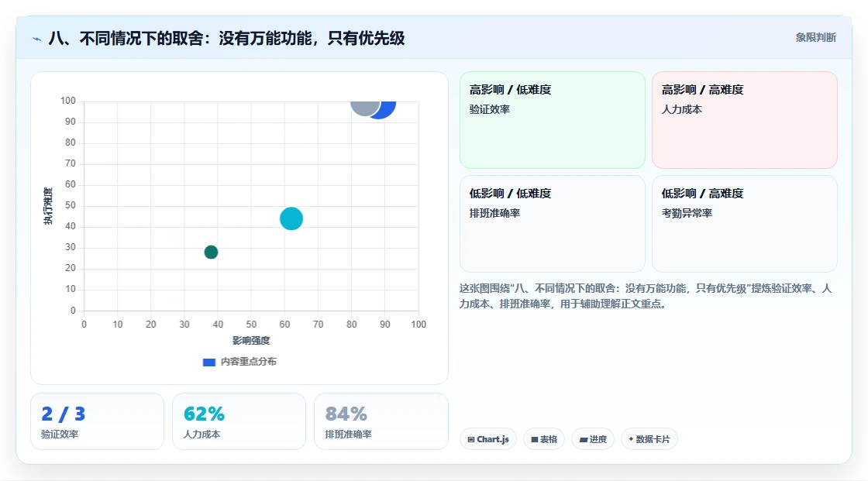Click the 人力成本 text in pink card
The image size is (868, 481).
coord(681,109)
